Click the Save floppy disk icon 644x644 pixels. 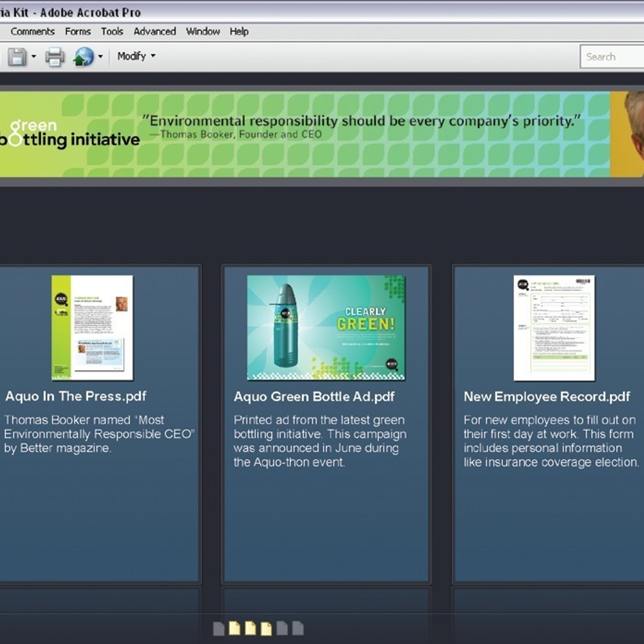coord(17,56)
